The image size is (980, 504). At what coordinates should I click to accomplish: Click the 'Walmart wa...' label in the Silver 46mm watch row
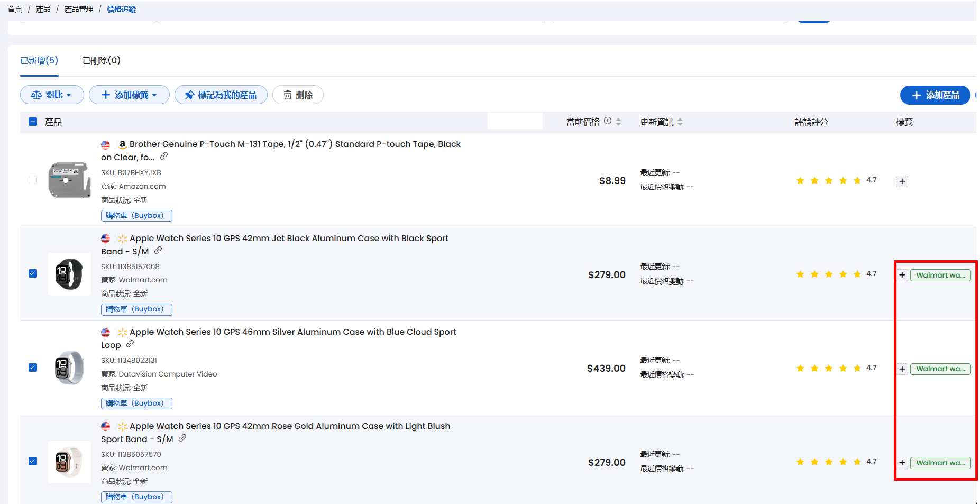940,369
